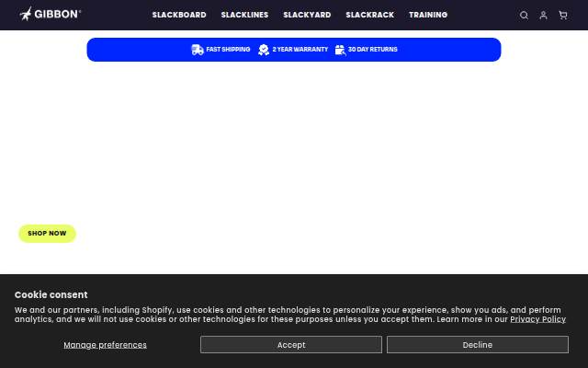
Task: Open Manage preferences for cookies
Action: 105,345
